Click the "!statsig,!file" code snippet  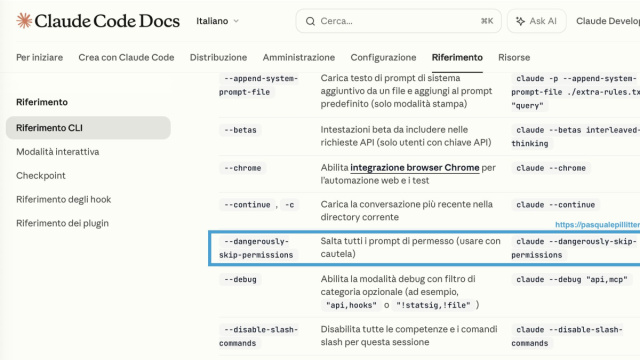point(433,305)
